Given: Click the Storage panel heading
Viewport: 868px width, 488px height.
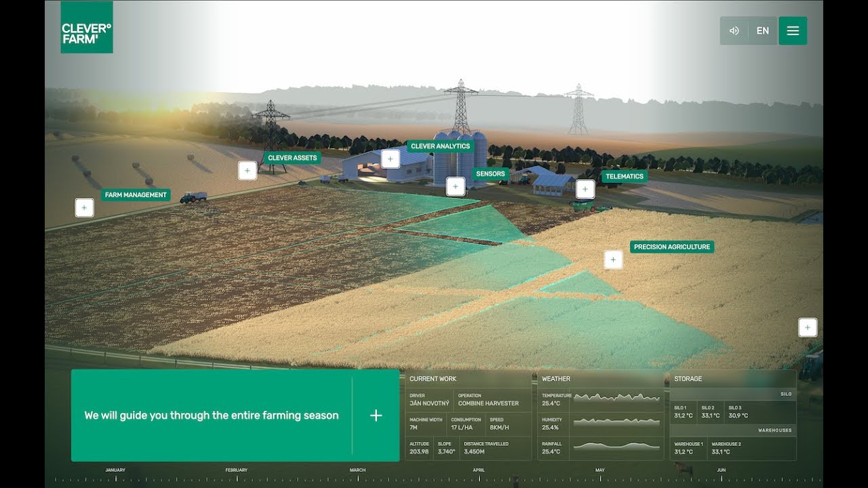Looking at the screenshot, I should point(688,379).
